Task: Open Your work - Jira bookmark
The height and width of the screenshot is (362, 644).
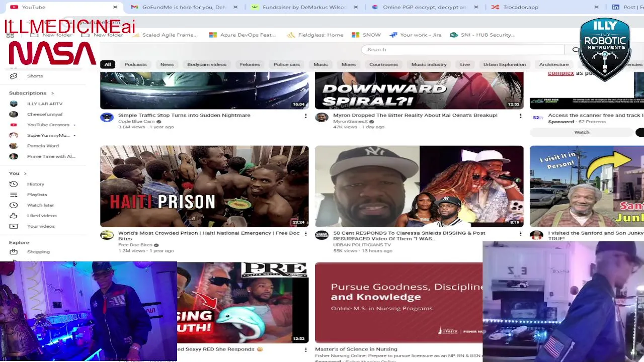Action: point(416,35)
